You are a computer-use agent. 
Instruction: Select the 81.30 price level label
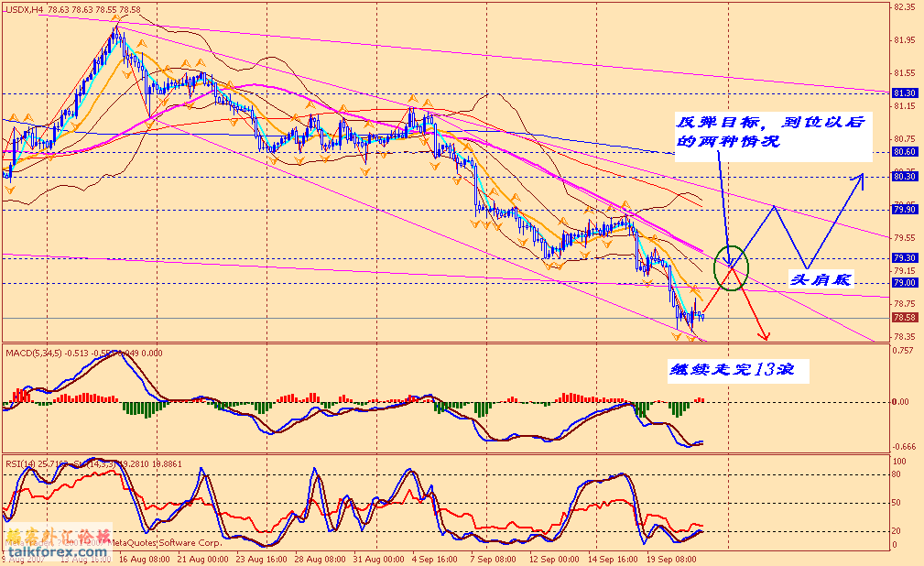click(905, 93)
